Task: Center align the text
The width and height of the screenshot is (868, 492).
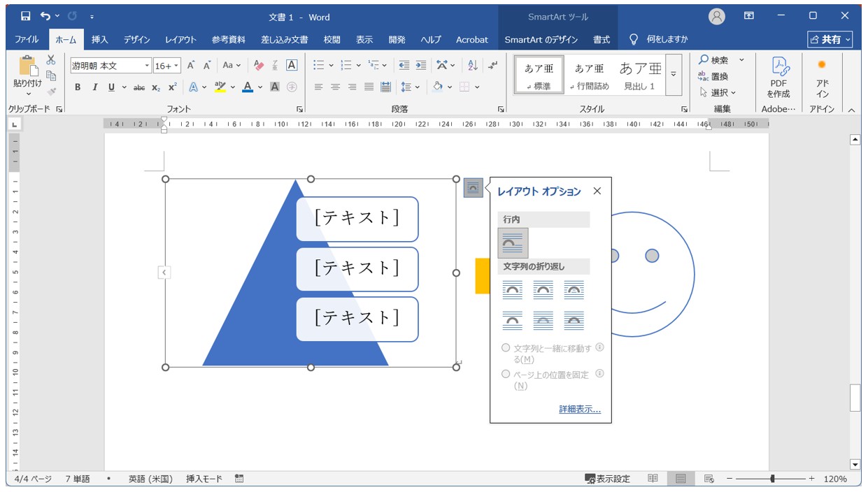Action: click(335, 87)
